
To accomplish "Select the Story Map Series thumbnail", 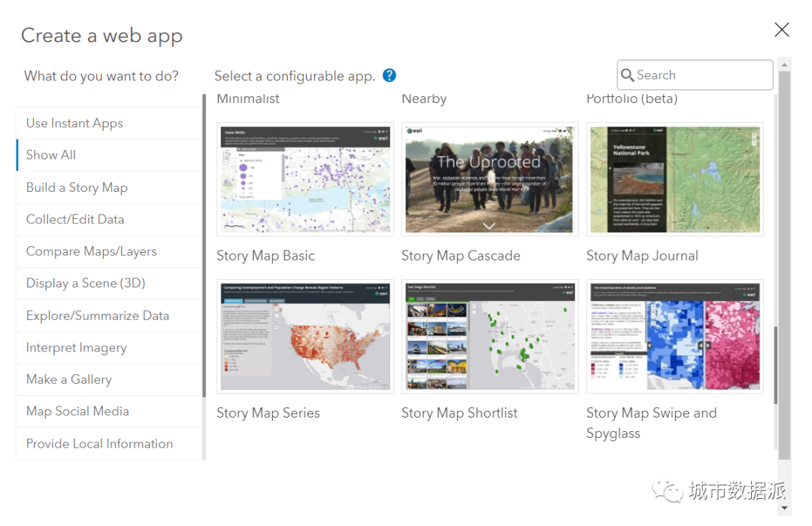I will [x=305, y=336].
